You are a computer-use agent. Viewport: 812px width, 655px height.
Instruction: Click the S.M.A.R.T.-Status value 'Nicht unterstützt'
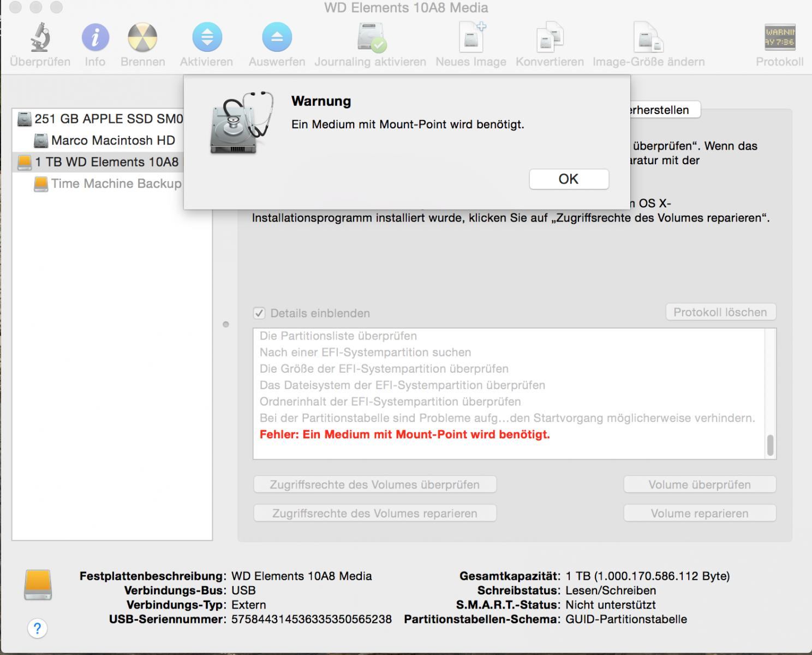pos(611,605)
